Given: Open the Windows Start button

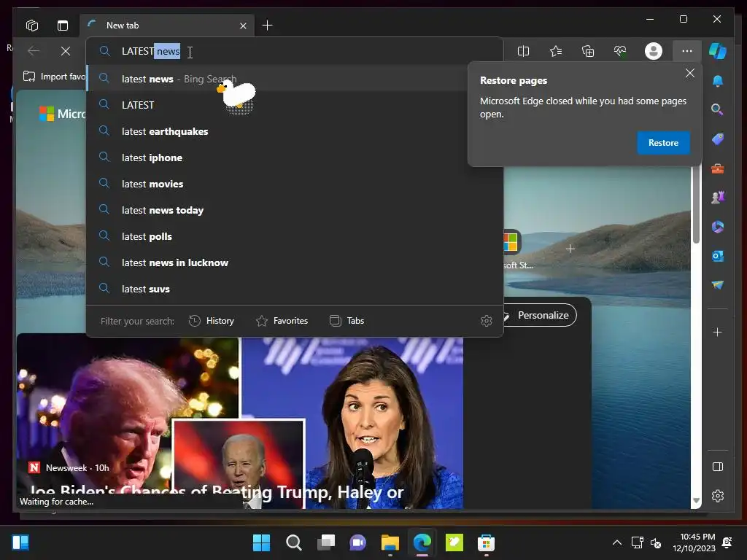Looking at the screenshot, I should pyautogui.click(x=261, y=542).
